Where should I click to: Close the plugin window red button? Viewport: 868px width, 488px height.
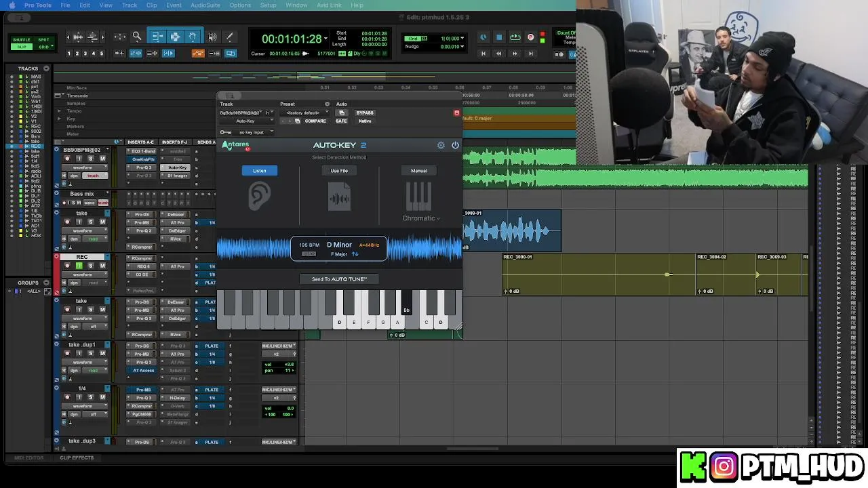tap(456, 113)
